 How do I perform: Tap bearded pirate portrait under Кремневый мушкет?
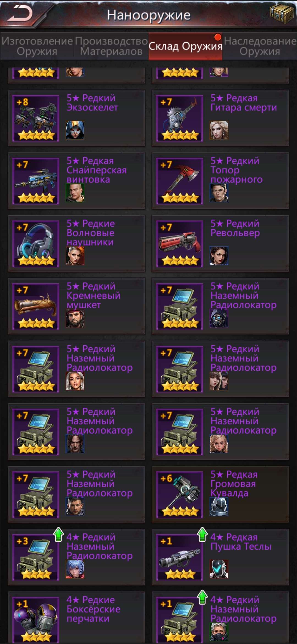[75, 318]
